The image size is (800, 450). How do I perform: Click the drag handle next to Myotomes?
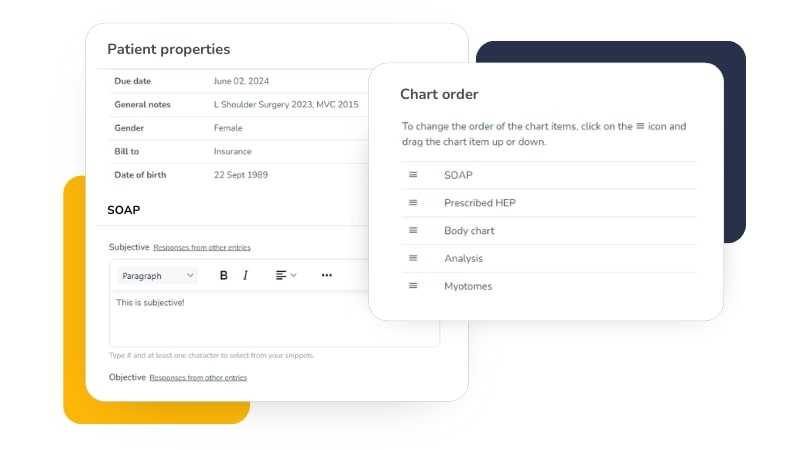412,286
